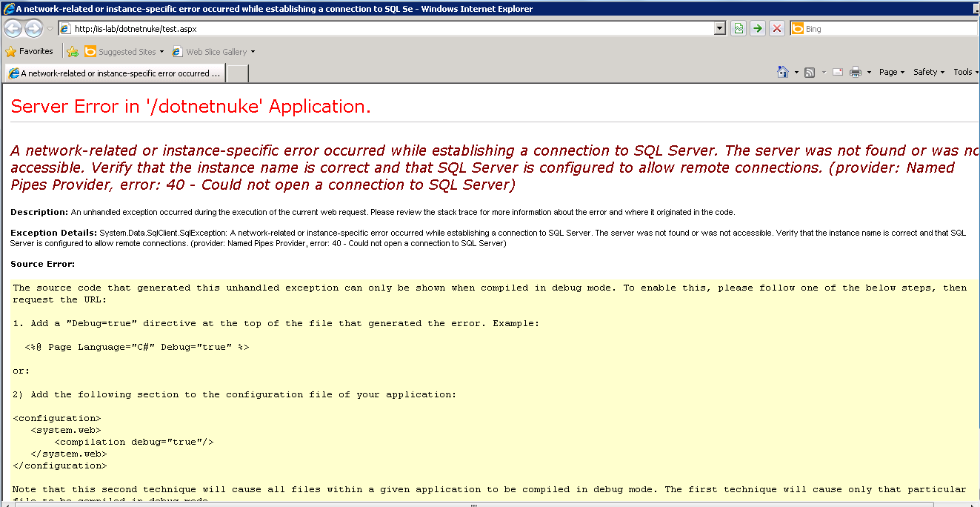Screen dimensions: 980x507
Task: Click the 'Description:' label text
Action: pyautogui.click(x=39, y=212)
